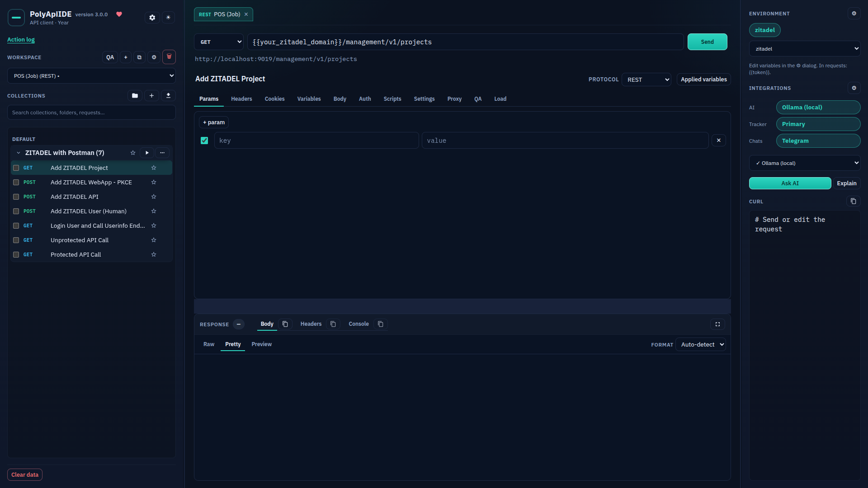Run the ZITADEL with Postman collection
868x488 pixels.
click(x=147, y=153)
